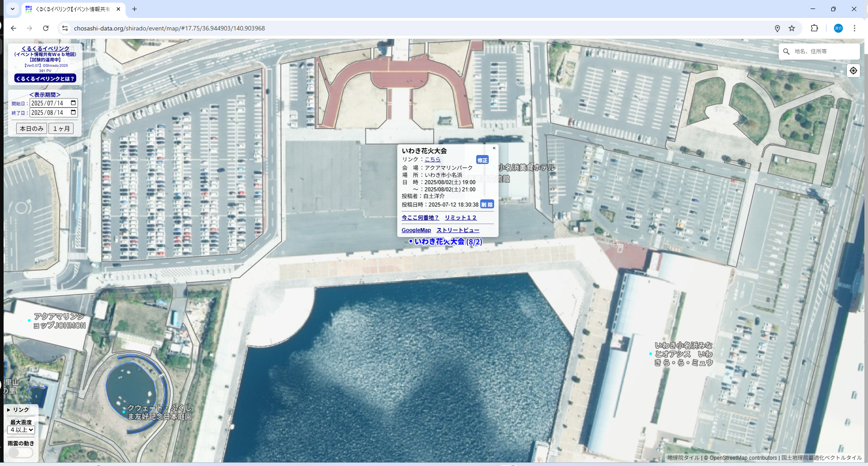The height and width of the screenshot is (466, 868).
Task: Click the popup title いわき花火大会
Action: click(424, 151)
